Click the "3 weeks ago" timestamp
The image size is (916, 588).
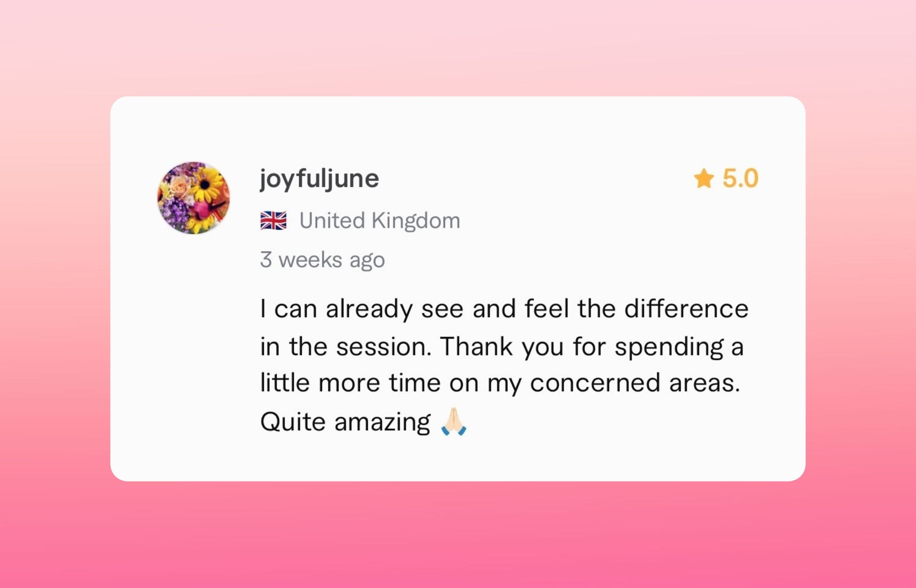(322, 260)
